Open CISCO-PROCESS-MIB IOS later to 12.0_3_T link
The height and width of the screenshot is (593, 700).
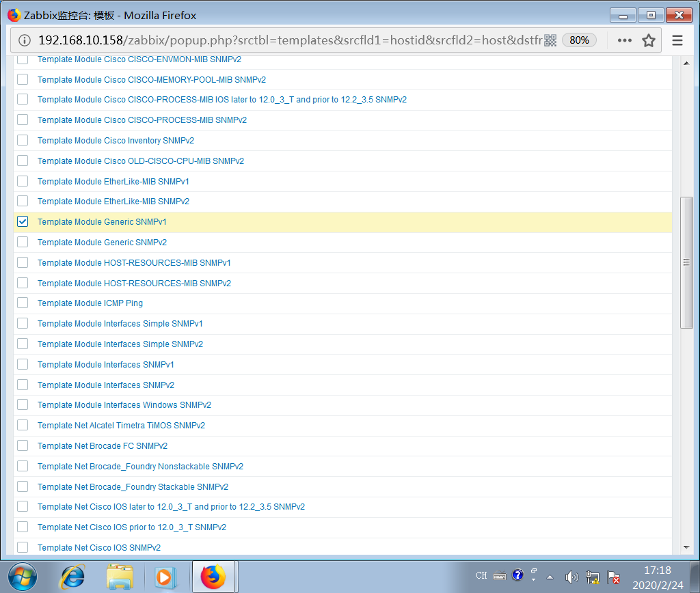pos(222,100)
